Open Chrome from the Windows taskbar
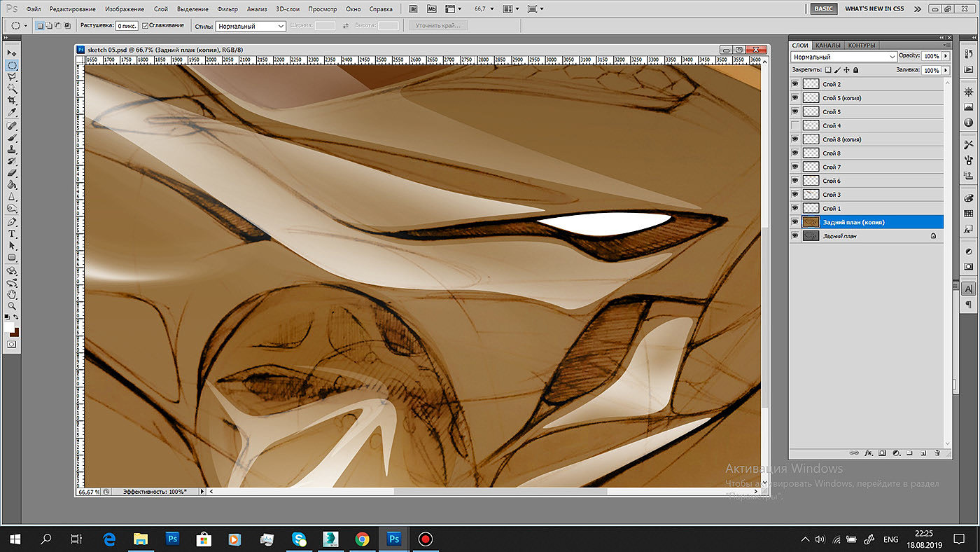980x552 pixels. point(362,539)
